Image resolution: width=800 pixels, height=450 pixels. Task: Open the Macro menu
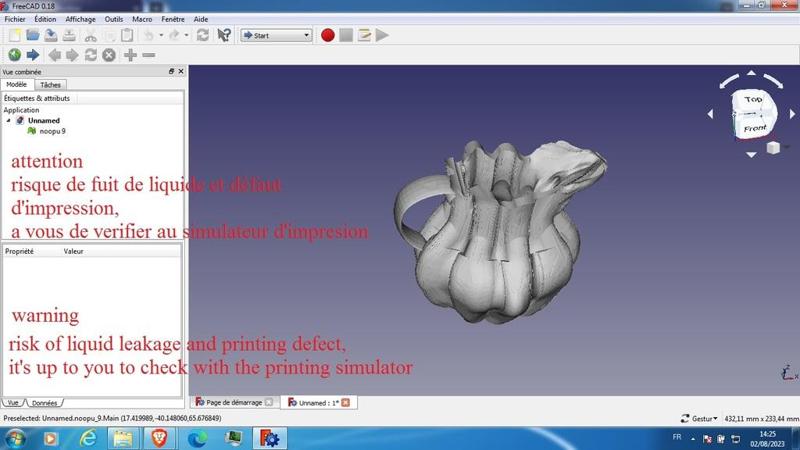click(x=142, y=19)
